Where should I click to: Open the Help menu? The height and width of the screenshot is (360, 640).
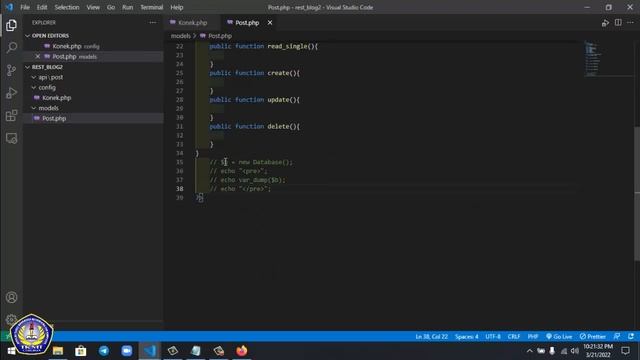click(x=176, y=7)
